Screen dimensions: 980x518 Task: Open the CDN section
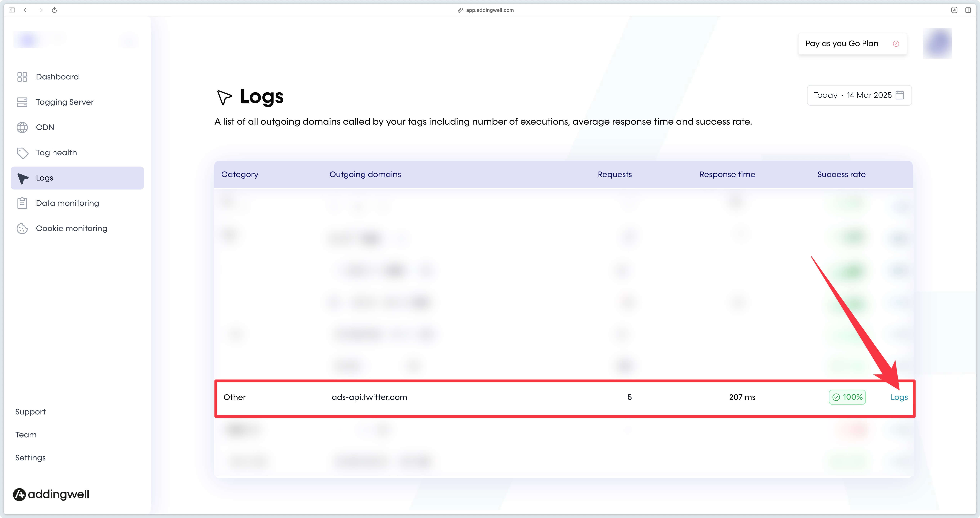point(77,127)
